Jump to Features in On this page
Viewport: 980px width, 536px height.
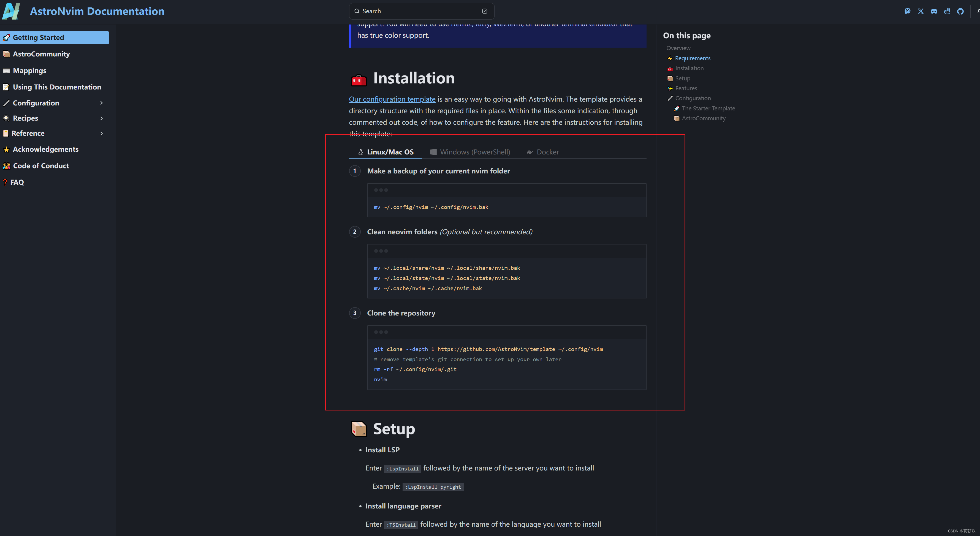point(686,88)
